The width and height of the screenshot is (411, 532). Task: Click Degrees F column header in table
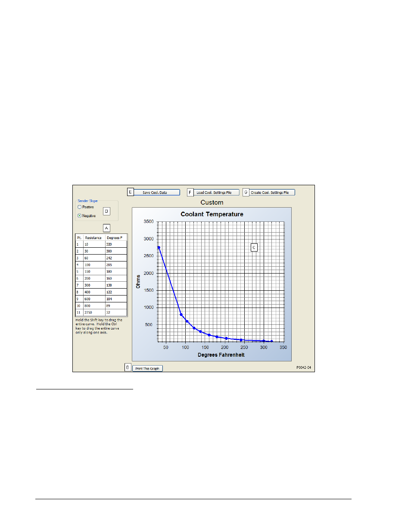116,238
